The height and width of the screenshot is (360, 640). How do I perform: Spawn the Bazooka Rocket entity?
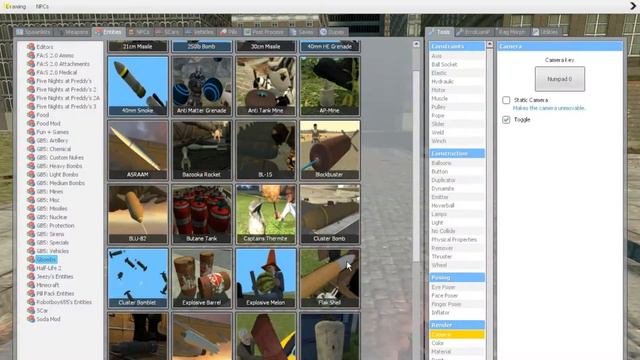click(202, 150)
